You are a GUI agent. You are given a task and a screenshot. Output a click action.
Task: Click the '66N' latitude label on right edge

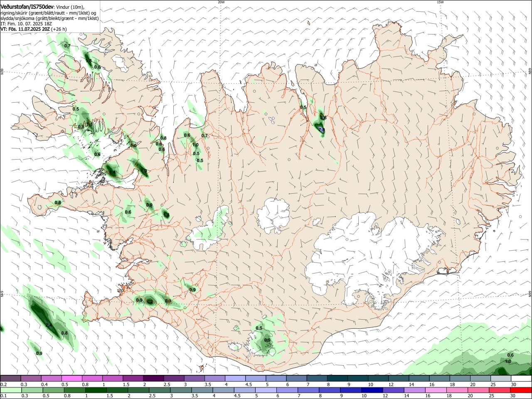point(530,71)
